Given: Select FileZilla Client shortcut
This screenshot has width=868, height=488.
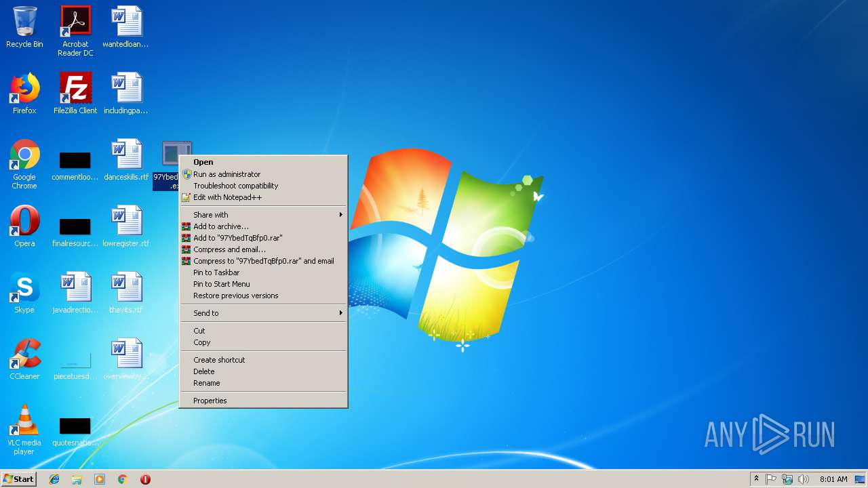Looking at the screenshot, I should pyautogui.click(x=75, y=94).
